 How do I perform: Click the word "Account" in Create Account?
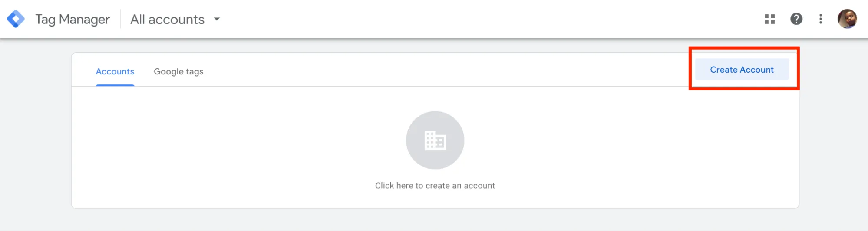coord(757,70)
